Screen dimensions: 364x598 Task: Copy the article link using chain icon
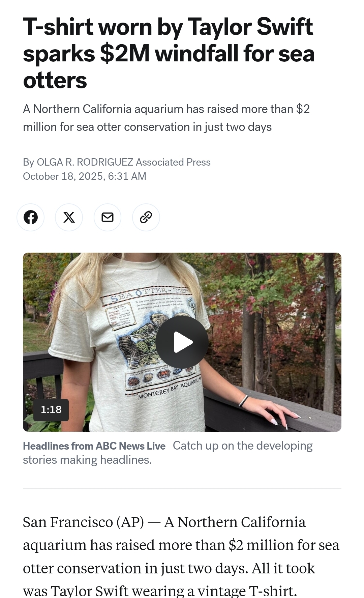pyautogui.click(x=146, y=217)
